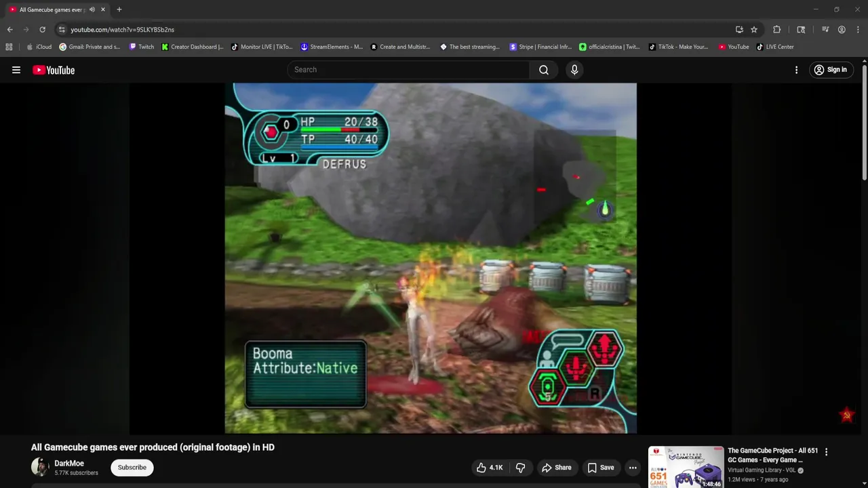Click the video player to pause
Image resolution: width=868 pixels, height=488 pixels.
tap(431, 258)
